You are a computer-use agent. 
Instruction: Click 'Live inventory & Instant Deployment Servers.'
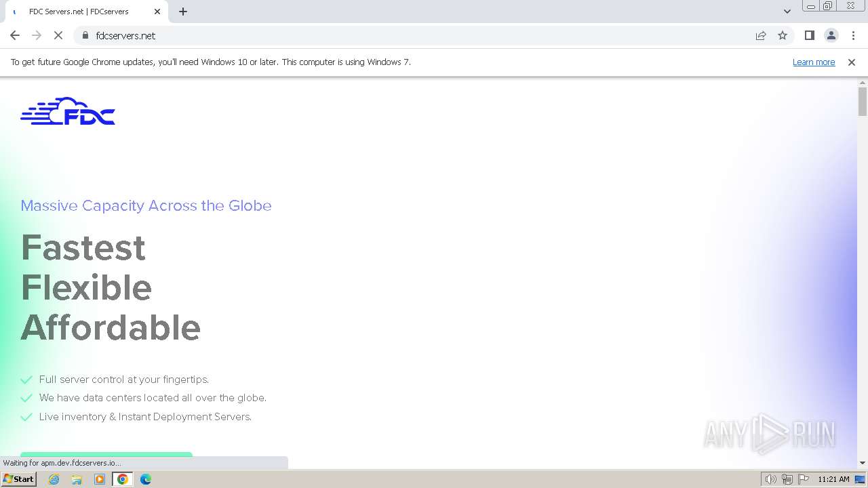click(x=145, y=417)
